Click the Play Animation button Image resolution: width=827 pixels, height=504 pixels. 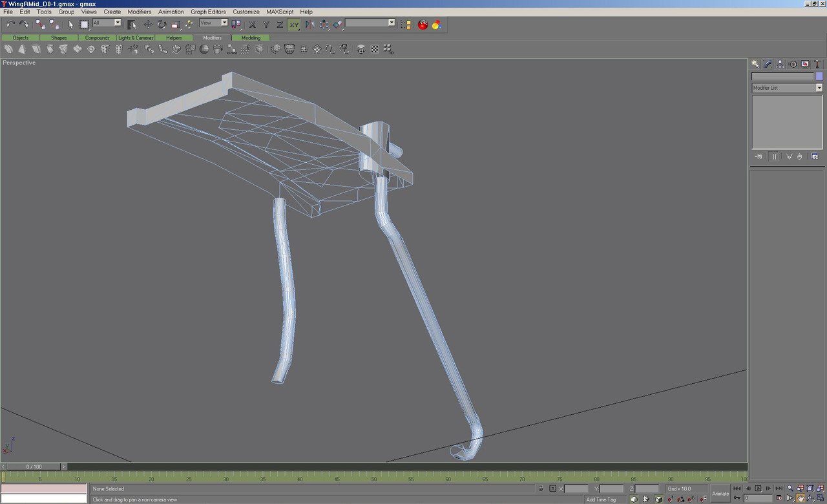[x=758, y=488]
